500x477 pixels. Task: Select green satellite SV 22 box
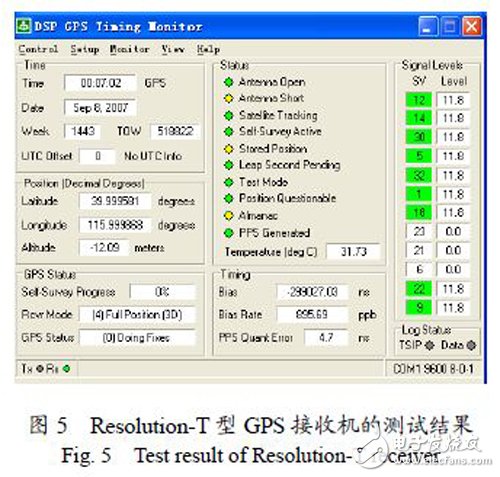pyautogui.click(x=419, y=289)
